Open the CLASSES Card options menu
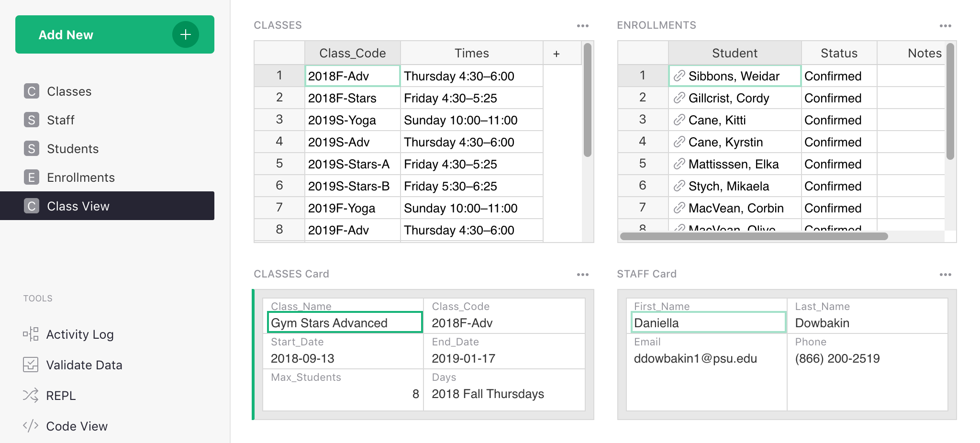Screen dimensions: 980x443 click(x=582, y=275)
